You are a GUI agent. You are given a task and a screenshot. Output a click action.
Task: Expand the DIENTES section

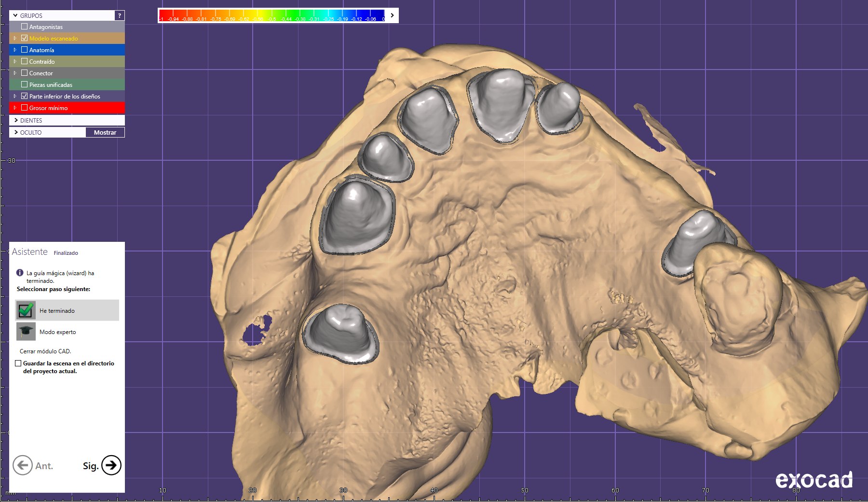tap(16, 120)
